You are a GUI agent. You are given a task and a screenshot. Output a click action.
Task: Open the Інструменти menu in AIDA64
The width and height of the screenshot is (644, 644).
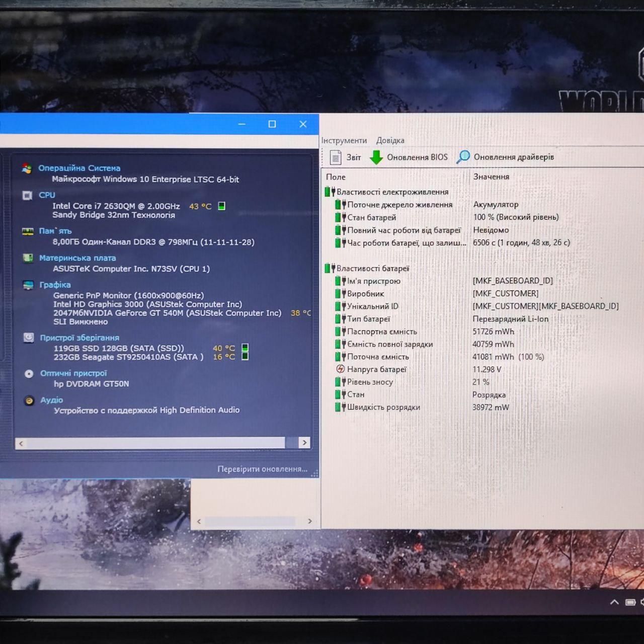(x=344, y=140)
